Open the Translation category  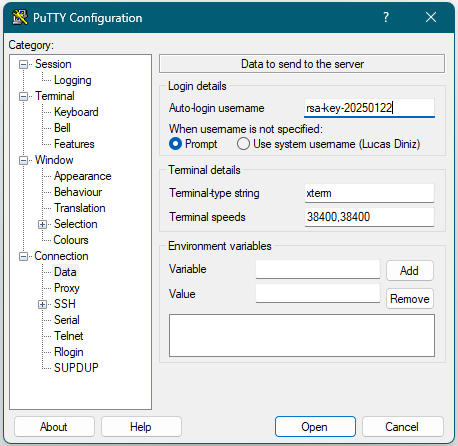tap(80, 208)
